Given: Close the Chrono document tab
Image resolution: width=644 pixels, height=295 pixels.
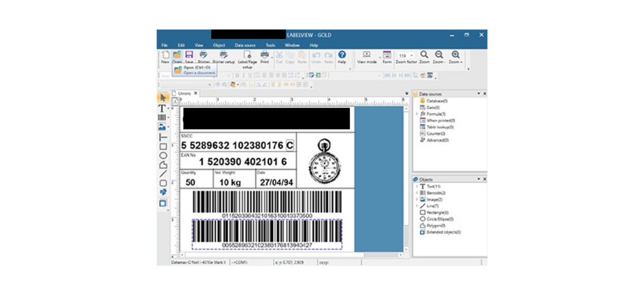Looking at the screenshot, I should point(196,93).
